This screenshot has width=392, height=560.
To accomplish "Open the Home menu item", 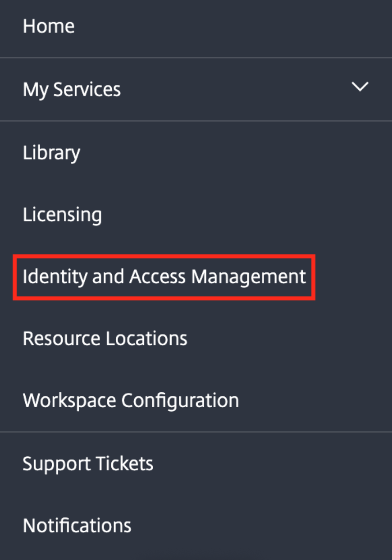I will click(x=49, y=26).
